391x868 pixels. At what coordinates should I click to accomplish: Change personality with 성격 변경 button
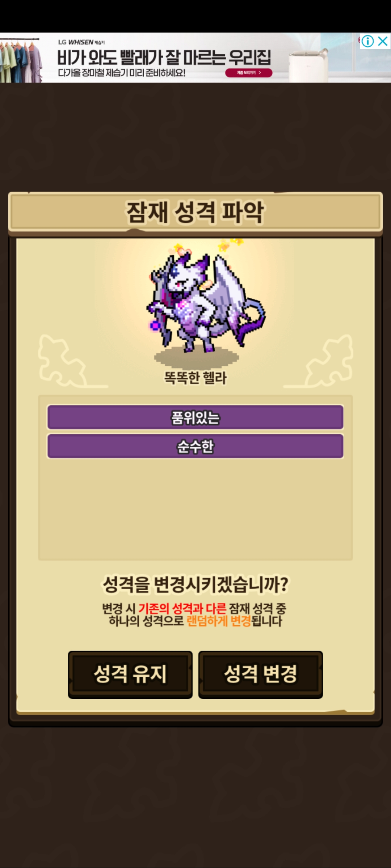(261, 674)
